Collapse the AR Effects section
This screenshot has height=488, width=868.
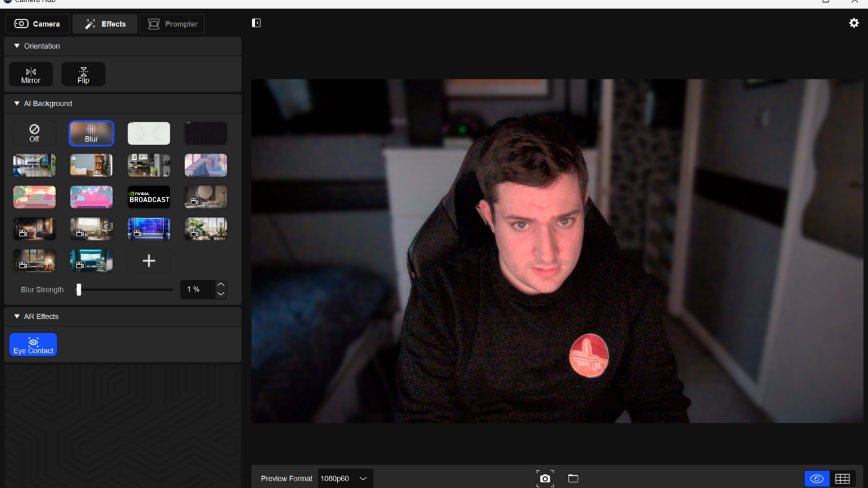pos(17,316)
